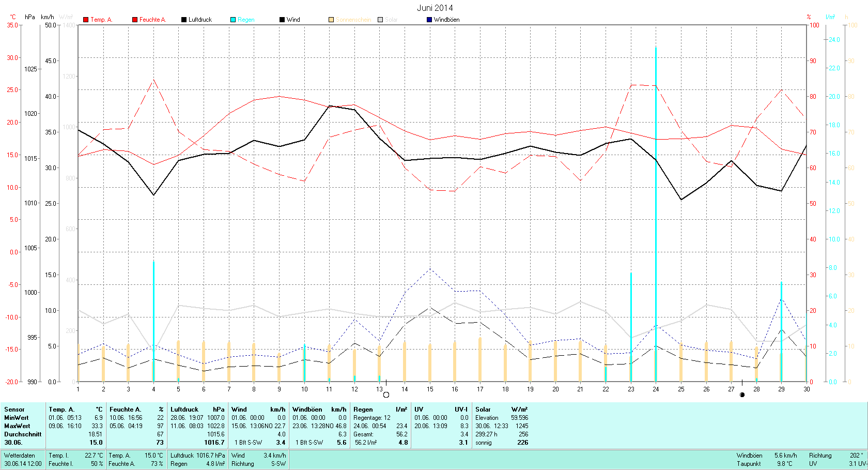Image resolution: width=868 pixels, height=470 pixels.
Task: Click the new moon symbol below day 27
Action: coord(742,395)
